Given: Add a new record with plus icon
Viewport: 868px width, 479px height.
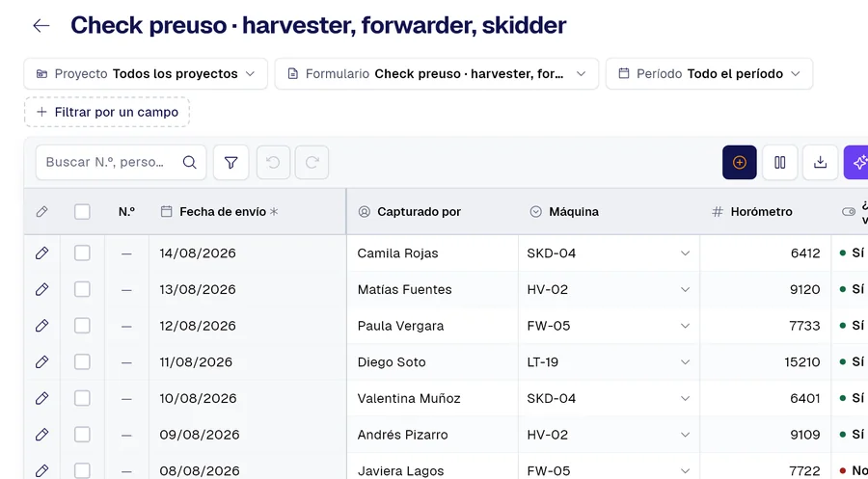Looking at the screenshot, I should coord(739,162).
